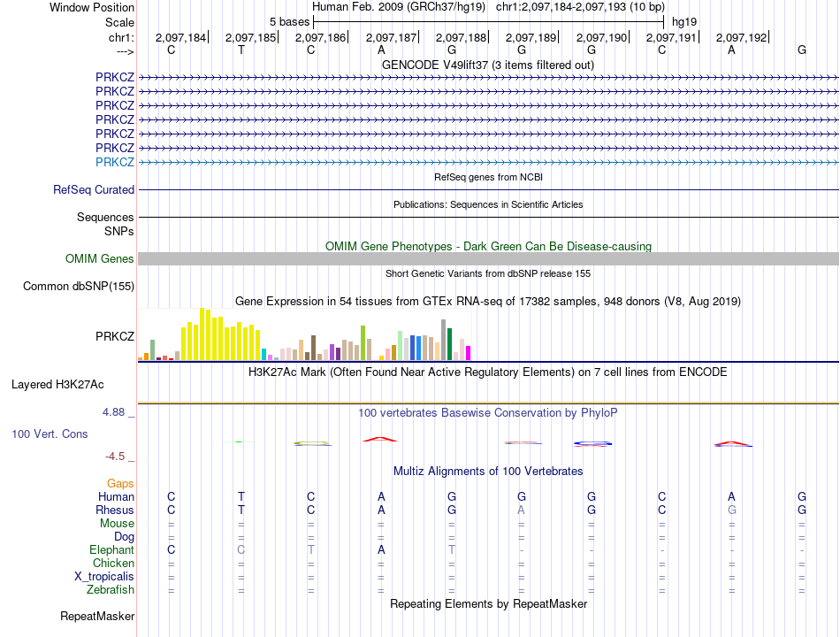
Task: Click the OMIM Genes label
Action: tap(99, 259)
